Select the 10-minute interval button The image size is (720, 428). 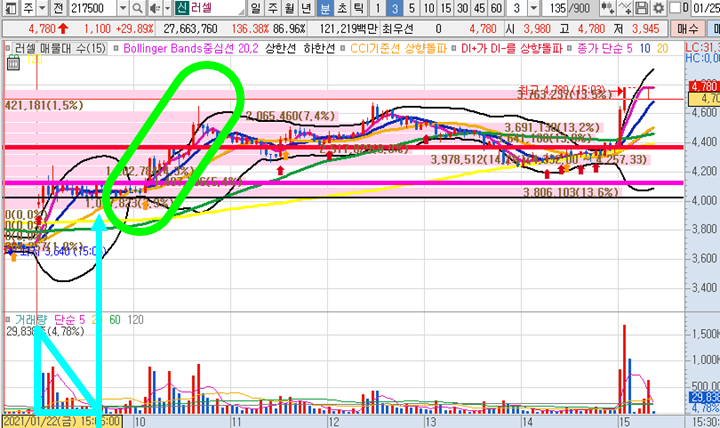(x=429, y=8)
